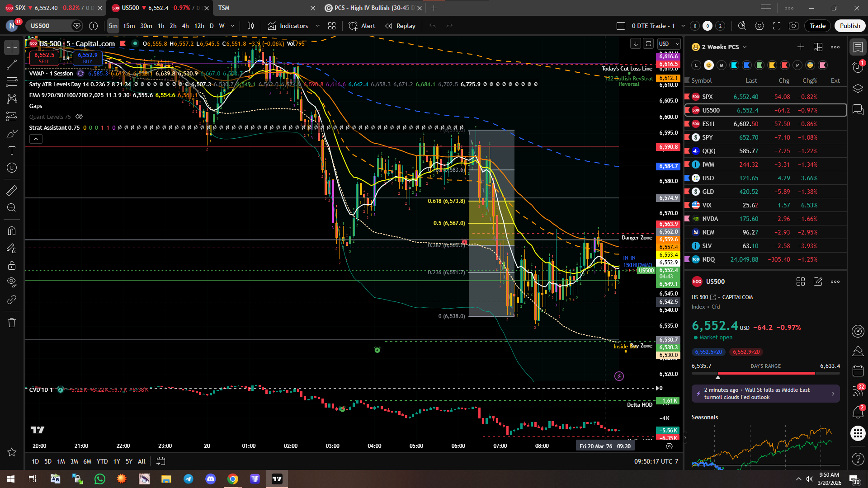The image size is (868, 488).
Task: Switch to the TSM browser tab
Action: pos(224,8)
